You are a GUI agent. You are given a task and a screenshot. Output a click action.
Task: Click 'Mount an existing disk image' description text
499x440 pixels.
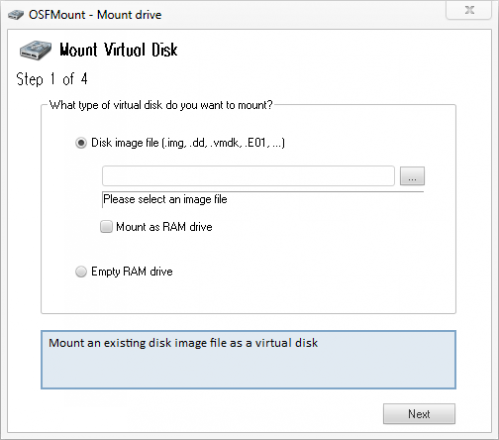(183, 343)
